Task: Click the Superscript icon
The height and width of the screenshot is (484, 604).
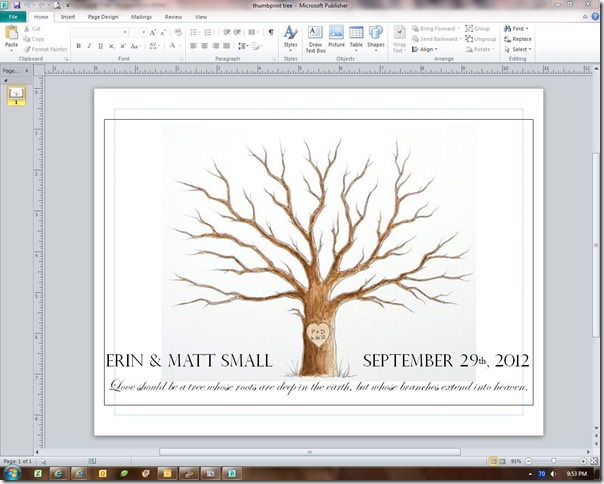Action: (x=123, y=46)
